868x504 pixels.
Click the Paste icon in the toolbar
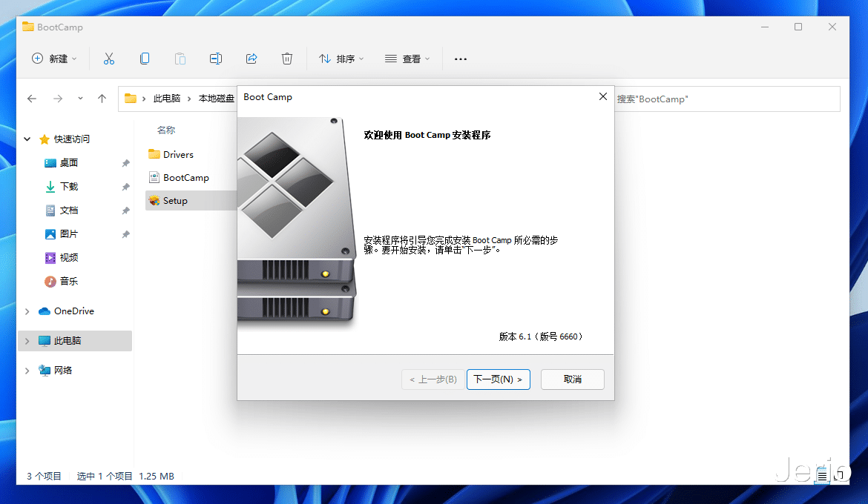180,58
